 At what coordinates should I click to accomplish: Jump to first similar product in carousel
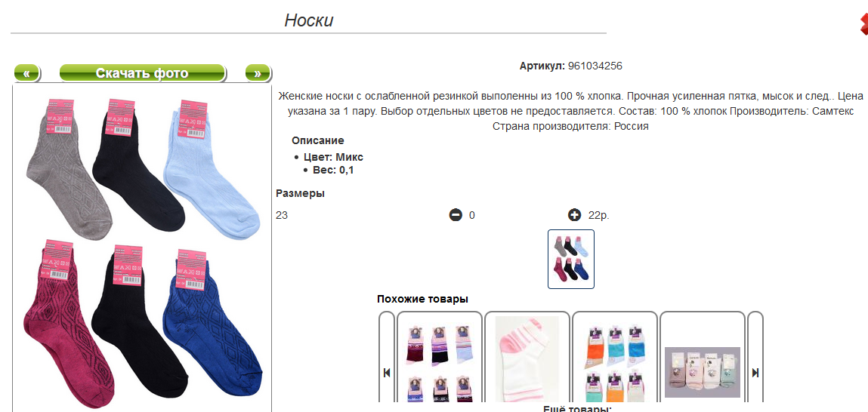[x=387, y=373]
